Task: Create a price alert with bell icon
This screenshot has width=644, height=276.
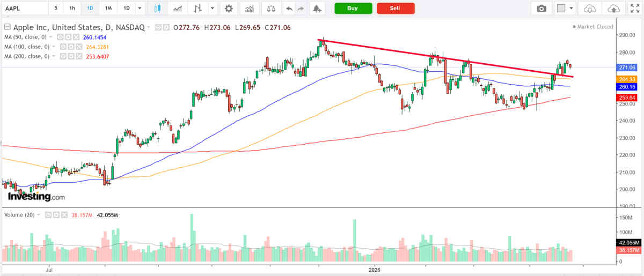Action: tap(317, 9)
